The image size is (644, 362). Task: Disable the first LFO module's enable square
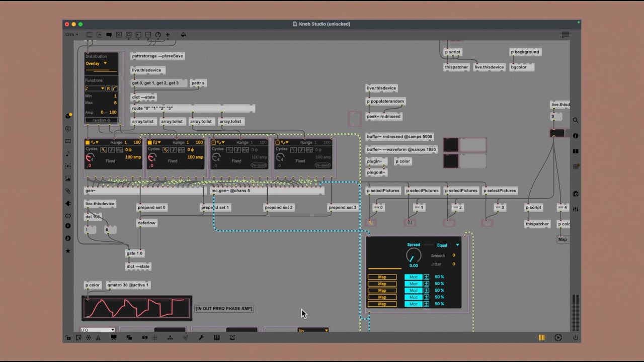(88, 142)
